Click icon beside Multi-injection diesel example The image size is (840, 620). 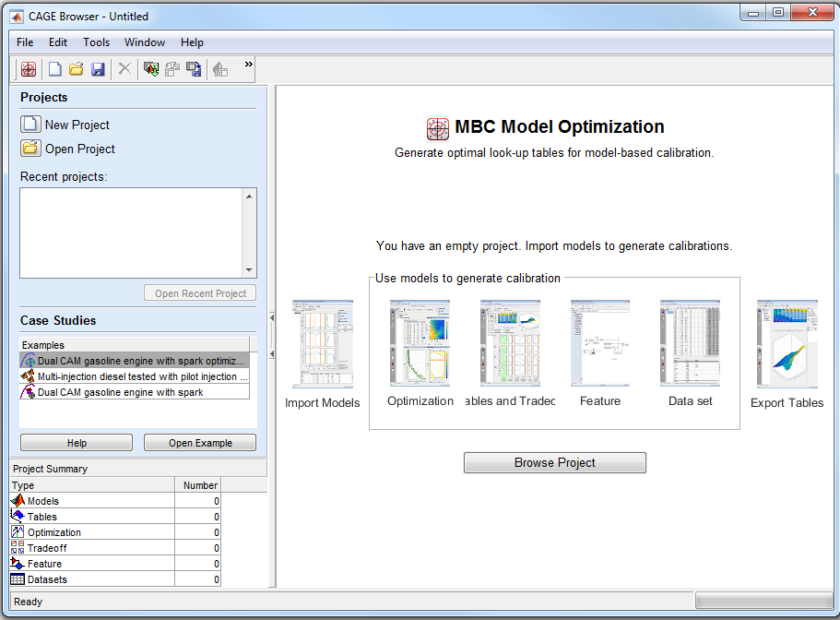click(x=28, y=376)
